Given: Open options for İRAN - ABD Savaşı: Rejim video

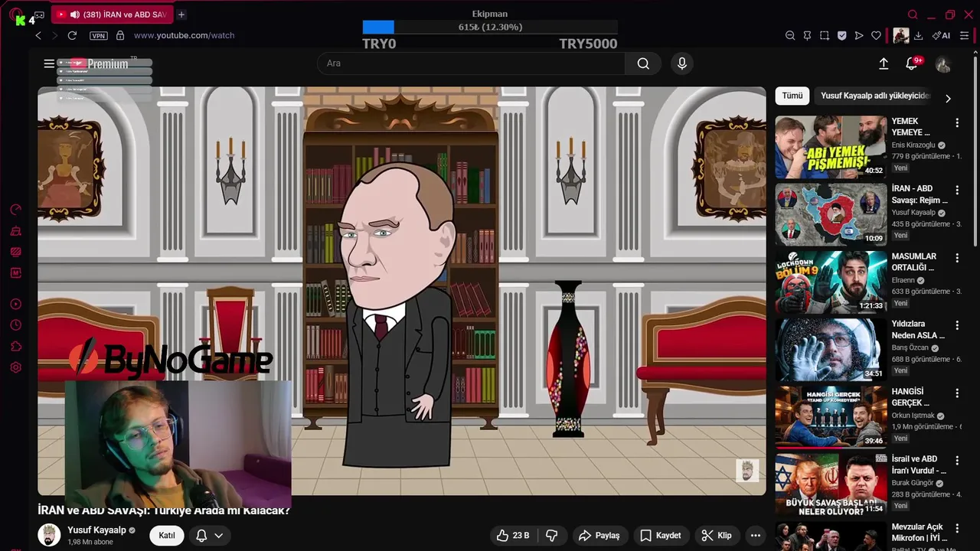Looking at the screenshot, I should (957, 190).
